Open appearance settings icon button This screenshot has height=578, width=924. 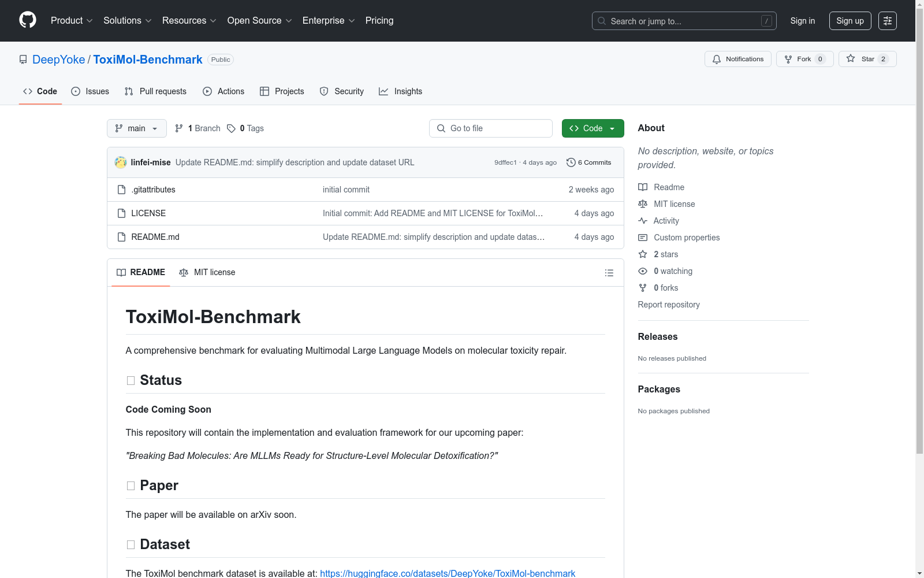[x=888, y=21]
